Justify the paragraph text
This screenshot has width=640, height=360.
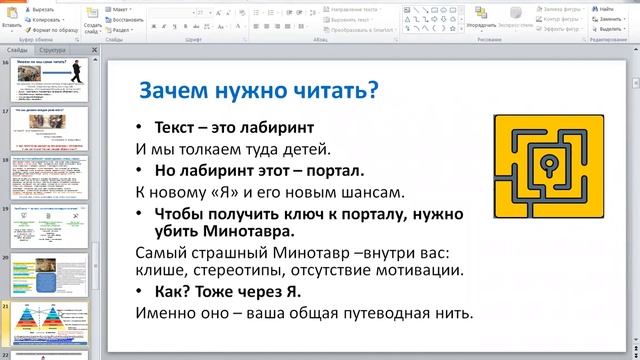pyautogui.click(x=288, y=27)
